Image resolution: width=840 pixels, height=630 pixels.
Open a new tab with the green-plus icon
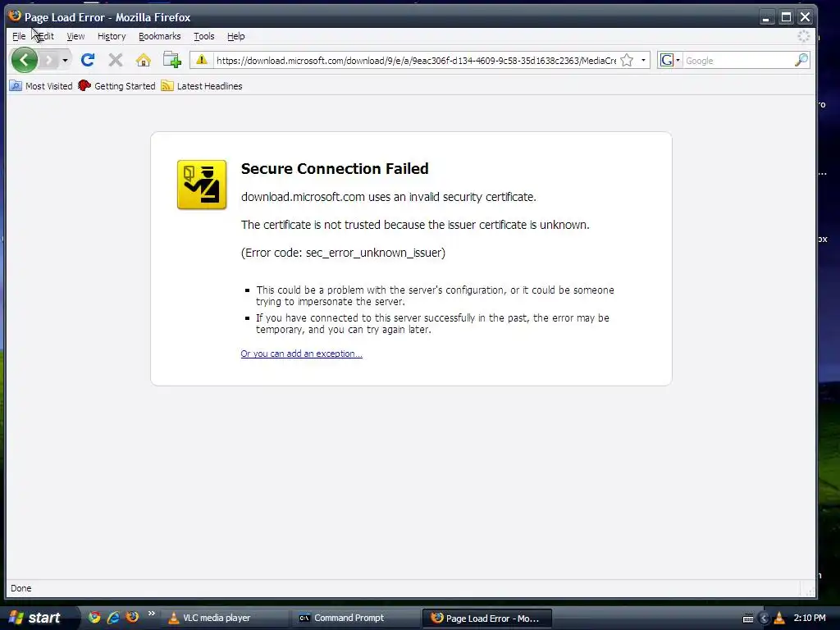[x=172, y=60]
